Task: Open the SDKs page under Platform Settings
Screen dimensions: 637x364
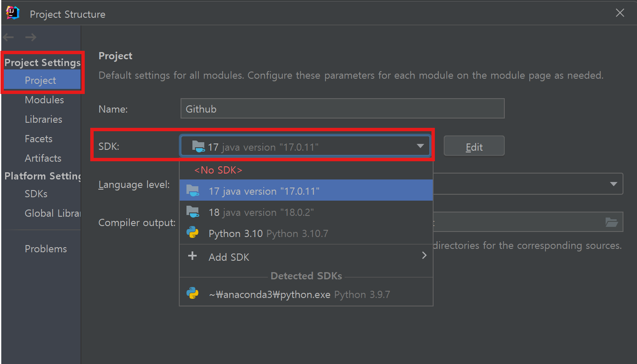Action: [x=36, y=193]
